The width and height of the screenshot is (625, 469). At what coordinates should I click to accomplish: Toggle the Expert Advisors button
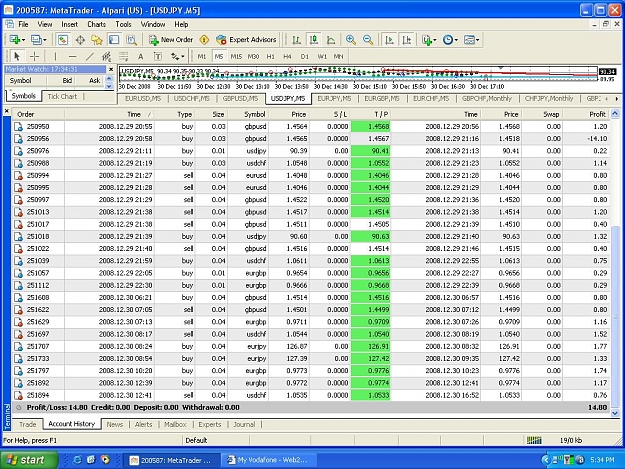(246, 39)
